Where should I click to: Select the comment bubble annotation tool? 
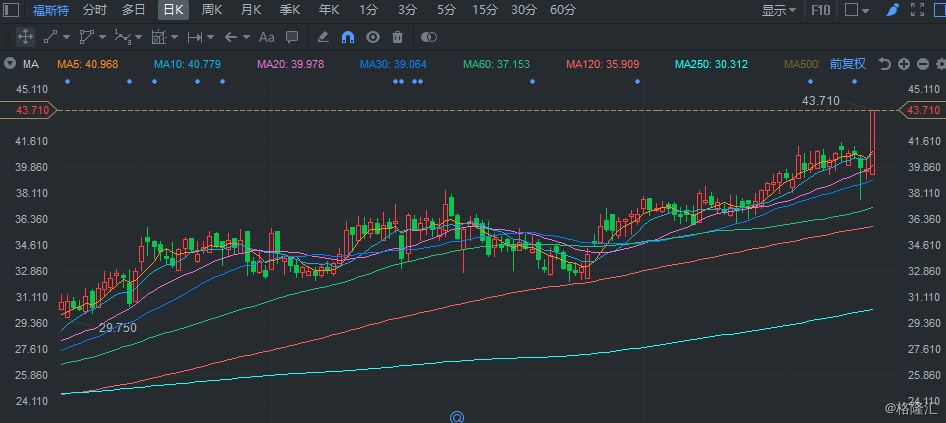click(x=292, y=37)
